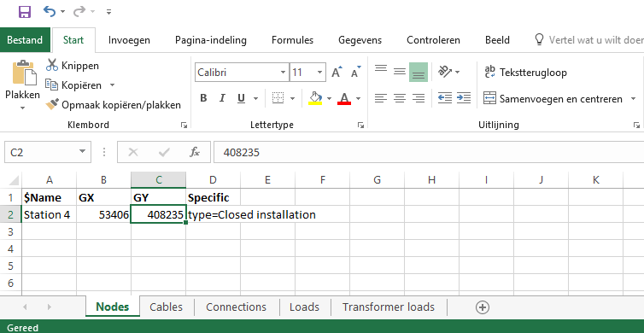This screenshot has width=644, height=333.
Task: Toggle the highlighted bottom align icon
Action: click(419, 73)
